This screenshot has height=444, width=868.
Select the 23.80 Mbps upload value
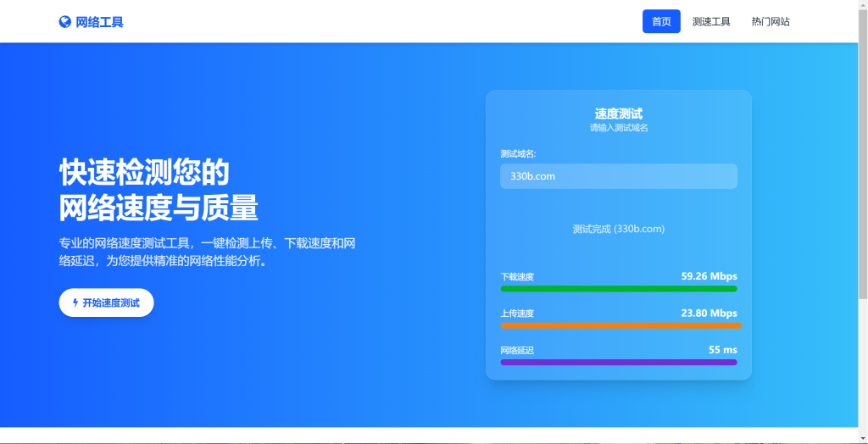pos(709,314)
